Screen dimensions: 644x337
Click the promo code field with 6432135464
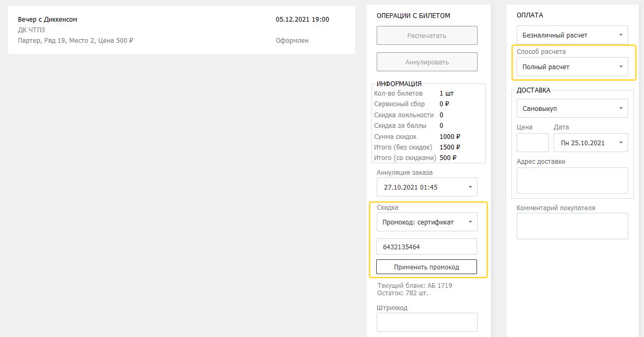tap(426, 247)
